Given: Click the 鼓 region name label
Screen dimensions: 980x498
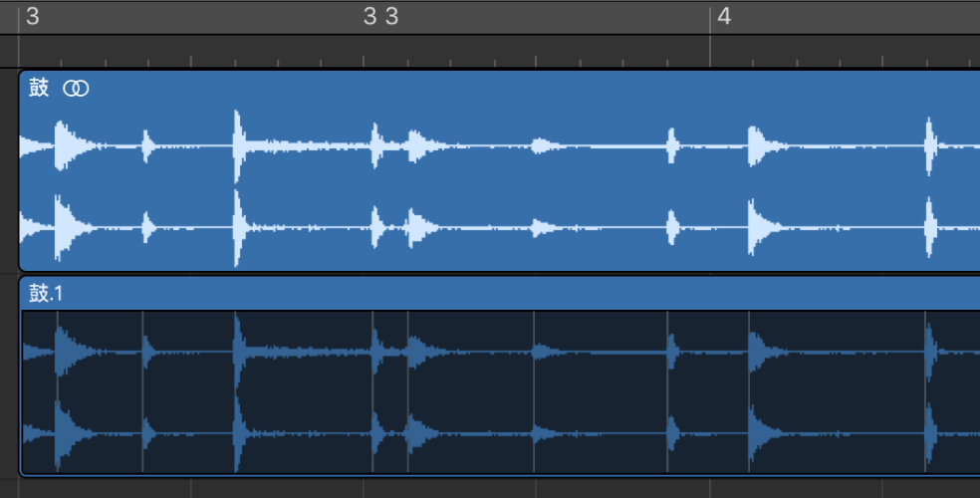Looking at the screenshot, I should [39, 88].
